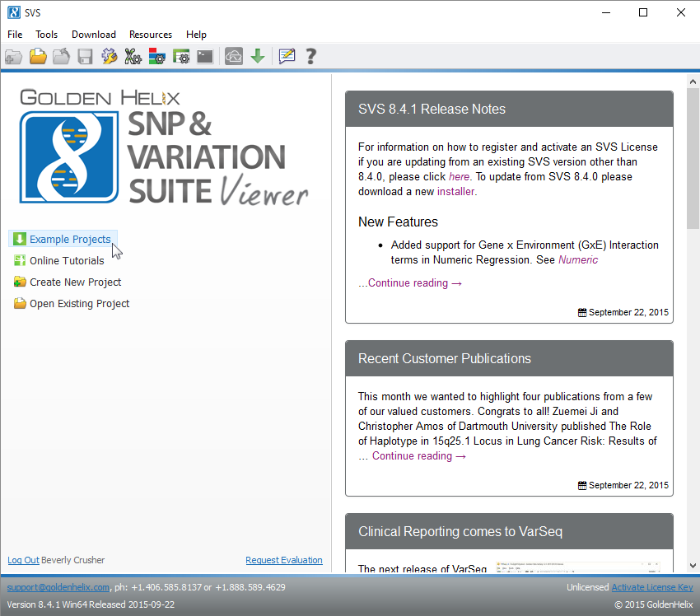Open the Help menu
The image size is (700, 616).
(196, 35)
